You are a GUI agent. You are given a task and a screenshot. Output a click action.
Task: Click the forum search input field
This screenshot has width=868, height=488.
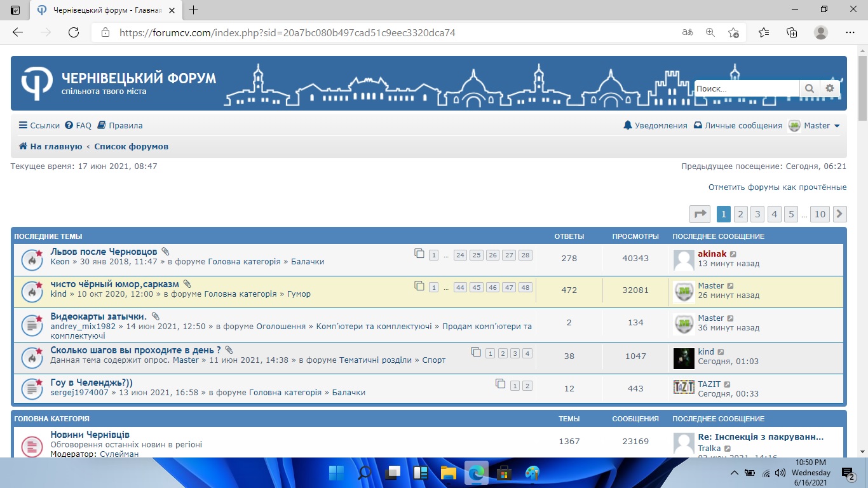pyautogui.click(x=746, y=89)
